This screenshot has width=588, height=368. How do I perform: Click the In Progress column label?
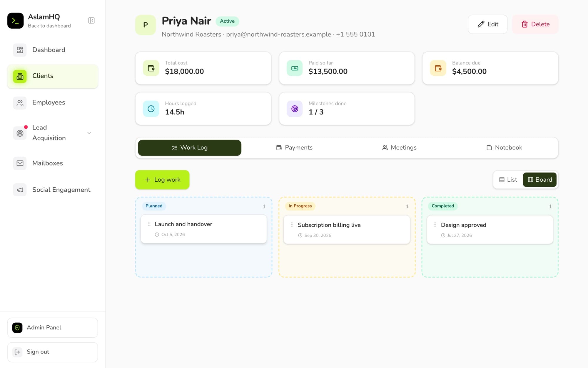click(300, 206)
